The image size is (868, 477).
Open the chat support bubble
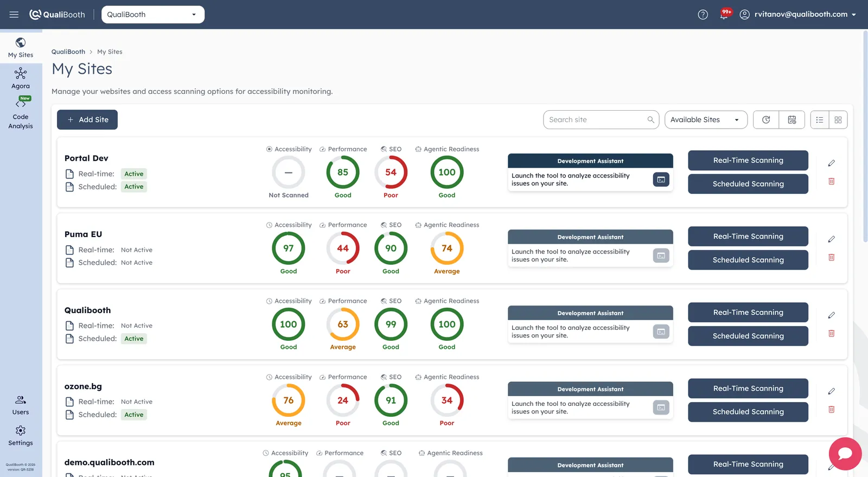845,454
